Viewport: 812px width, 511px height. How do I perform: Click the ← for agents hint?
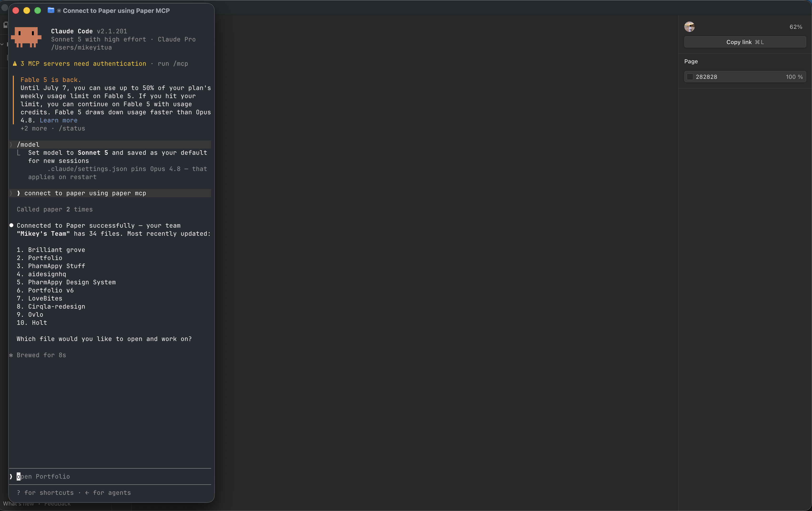pos(108,492)
